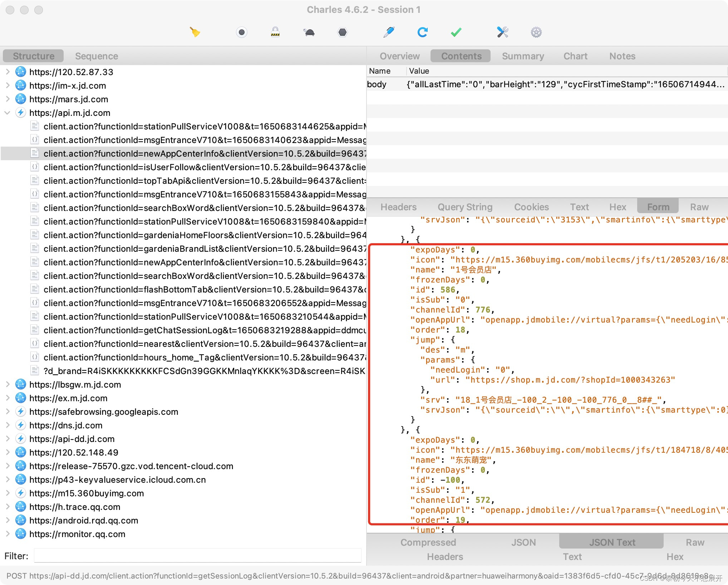Image resolution: width=728 pixels, height=585 pixels.
Task: Collapse the api.m.jd.com tree node
Action: click(x=8, y=113)
